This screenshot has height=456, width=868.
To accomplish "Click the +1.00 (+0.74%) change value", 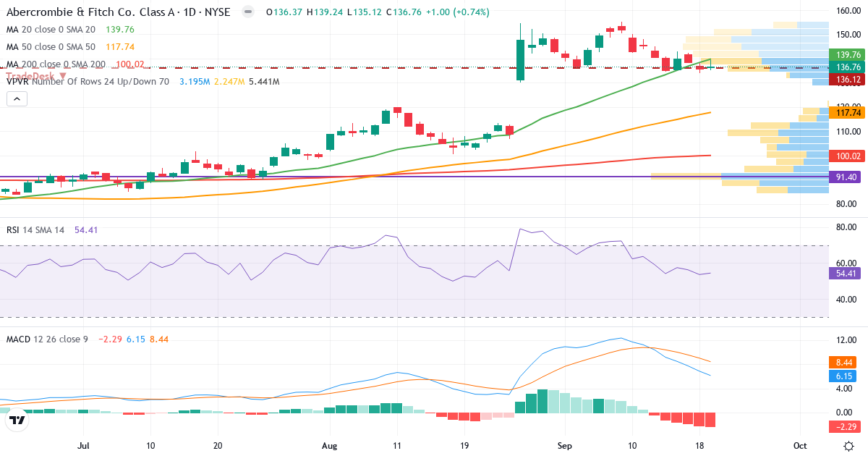I will click(x=459, y=12).
